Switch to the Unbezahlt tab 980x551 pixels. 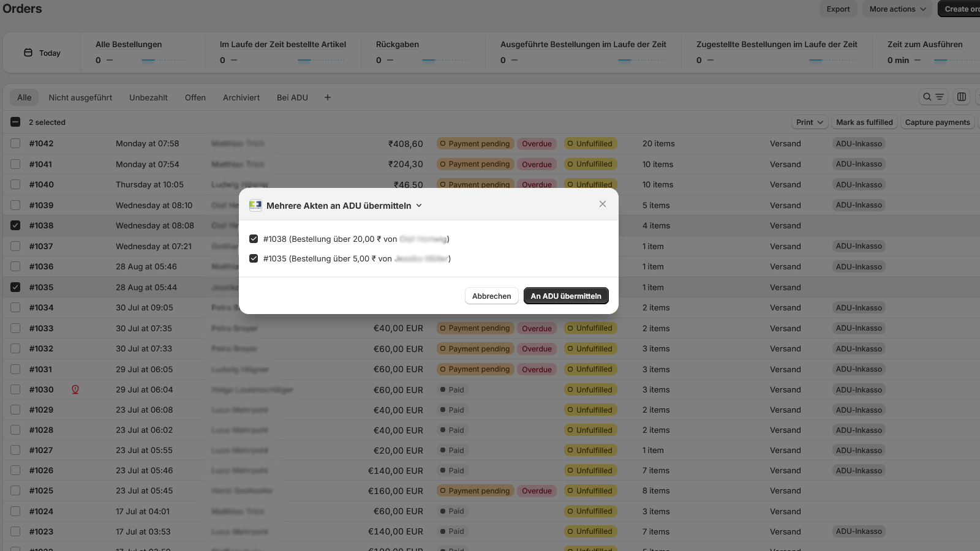(x=148, y=97)
